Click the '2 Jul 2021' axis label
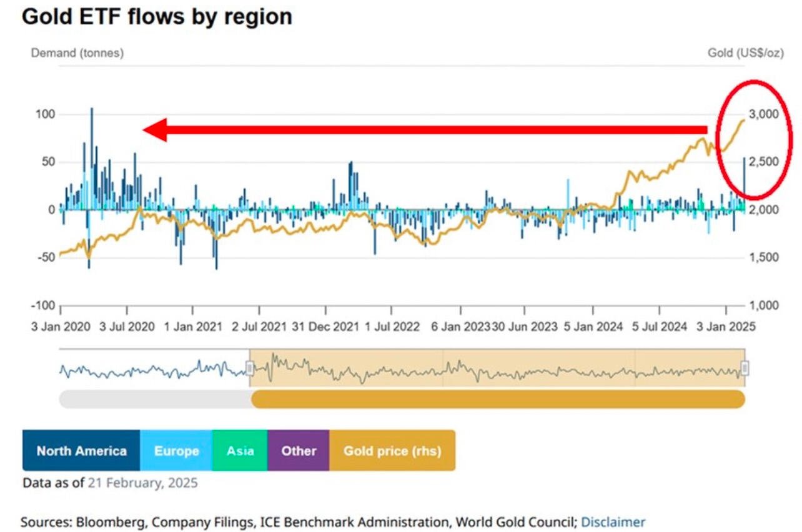 (x=259, y=327)
